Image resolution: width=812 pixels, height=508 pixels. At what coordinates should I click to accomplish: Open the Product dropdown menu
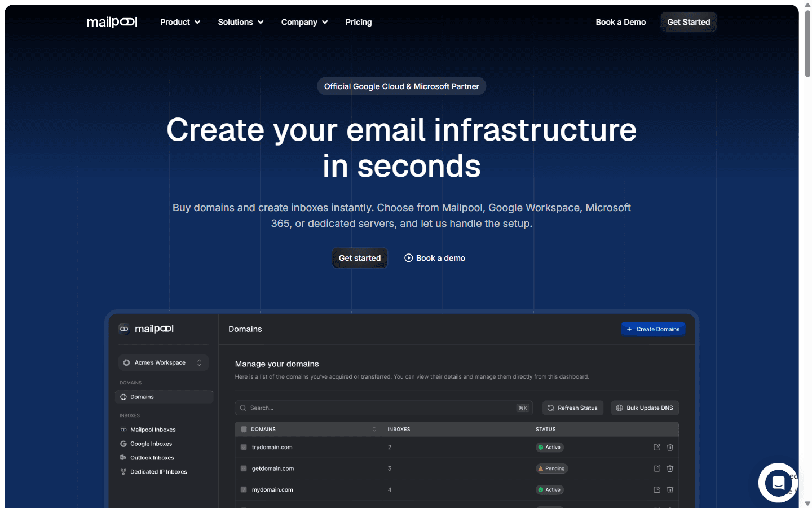point(180,22)
